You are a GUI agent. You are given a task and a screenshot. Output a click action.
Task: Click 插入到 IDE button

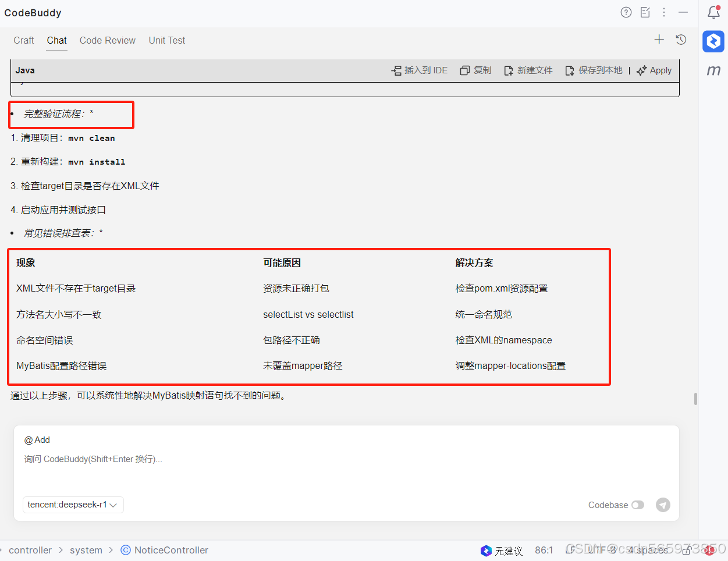pyautogui.click(x=420, y=70)
